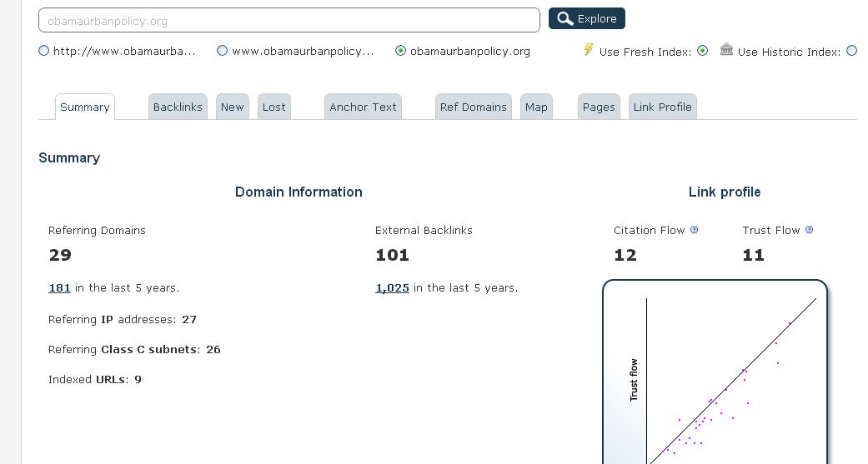The width and height of the screenshot is (868, 464).
Task: Click the Domain Information heading
Action: click(299, 192)
